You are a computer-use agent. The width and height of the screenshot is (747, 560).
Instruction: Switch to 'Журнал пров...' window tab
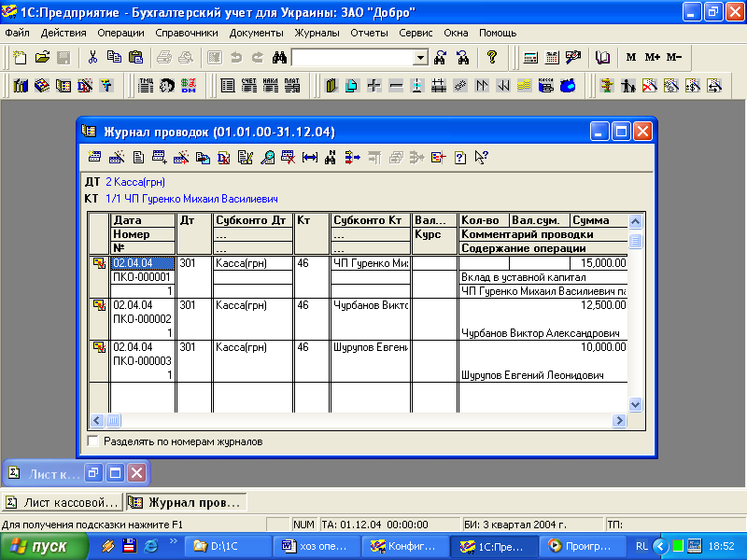point(186,502)
